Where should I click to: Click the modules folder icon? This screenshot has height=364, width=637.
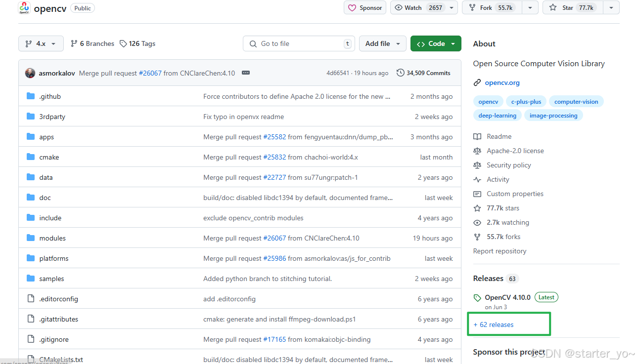(31, 238)
